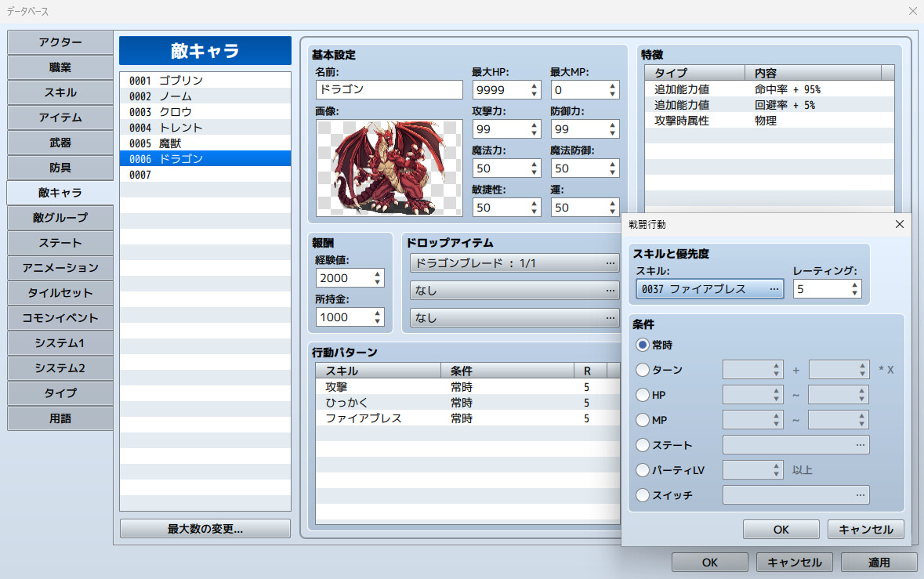Image resolution: width=924 pixels, height=579 pixels.
Task: Increase レーティング value with the spinner
Action: tap(856, 284)
